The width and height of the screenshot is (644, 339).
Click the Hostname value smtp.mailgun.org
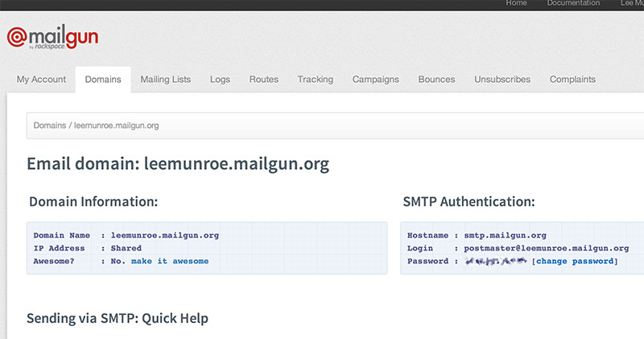click(x=506, y=235)
